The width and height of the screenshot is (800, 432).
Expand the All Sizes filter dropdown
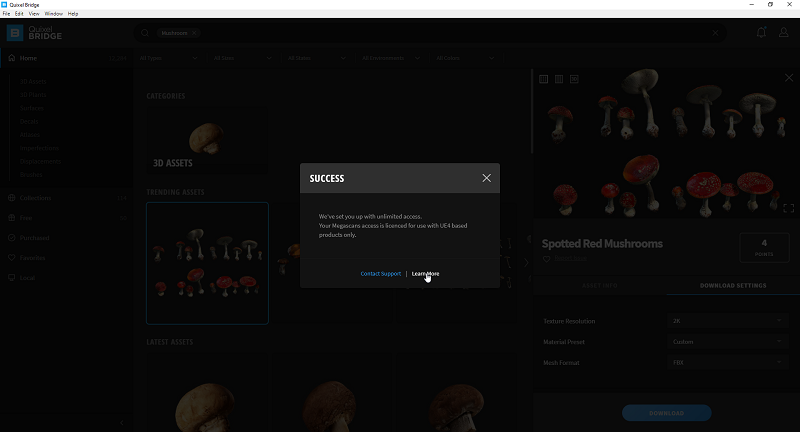tap(242, 58)
